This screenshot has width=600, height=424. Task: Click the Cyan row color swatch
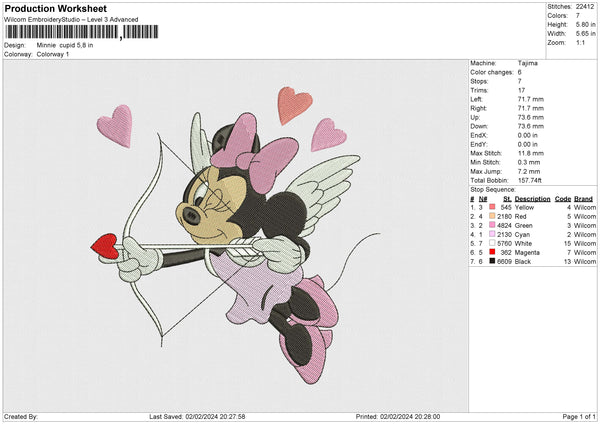click(492, 234)
